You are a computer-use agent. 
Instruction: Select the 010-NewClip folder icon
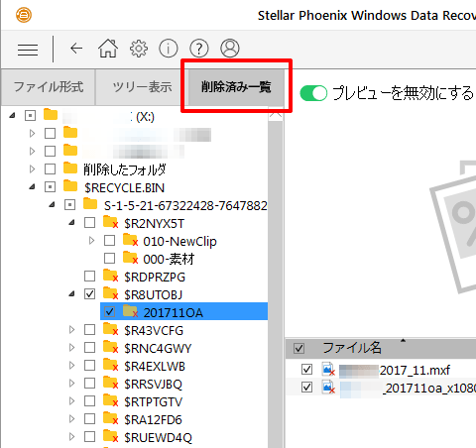click(130, 240)
